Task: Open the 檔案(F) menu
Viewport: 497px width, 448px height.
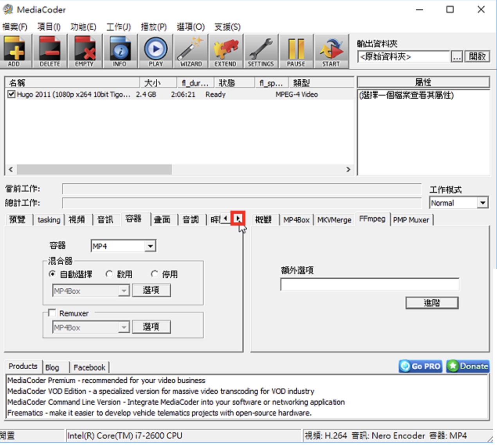Action: click(15, 27)
